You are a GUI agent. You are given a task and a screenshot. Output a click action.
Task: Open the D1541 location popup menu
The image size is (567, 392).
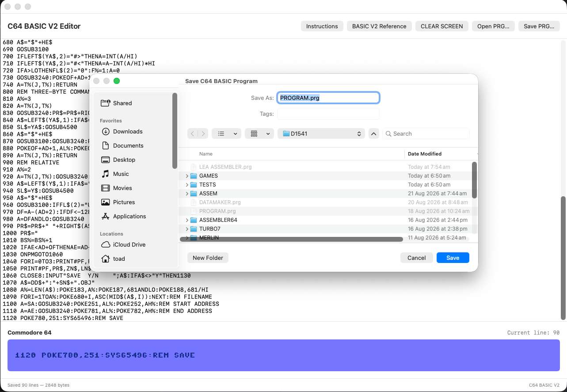[321, 133]
